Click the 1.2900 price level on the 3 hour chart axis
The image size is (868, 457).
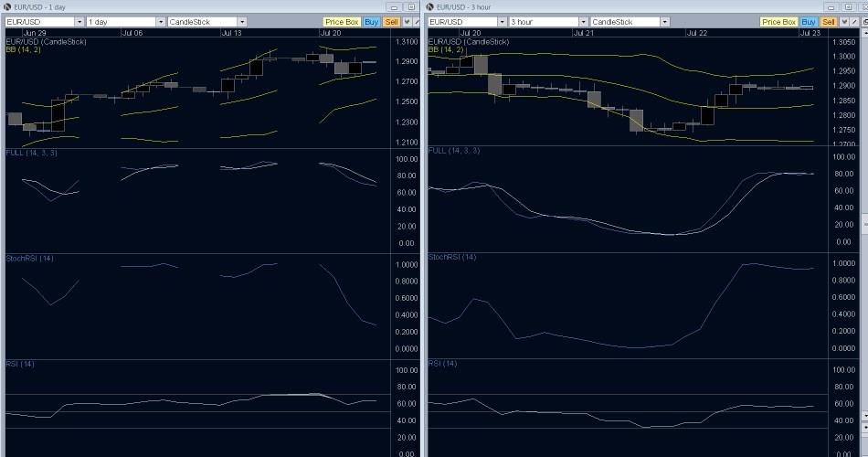coord(844,86)
